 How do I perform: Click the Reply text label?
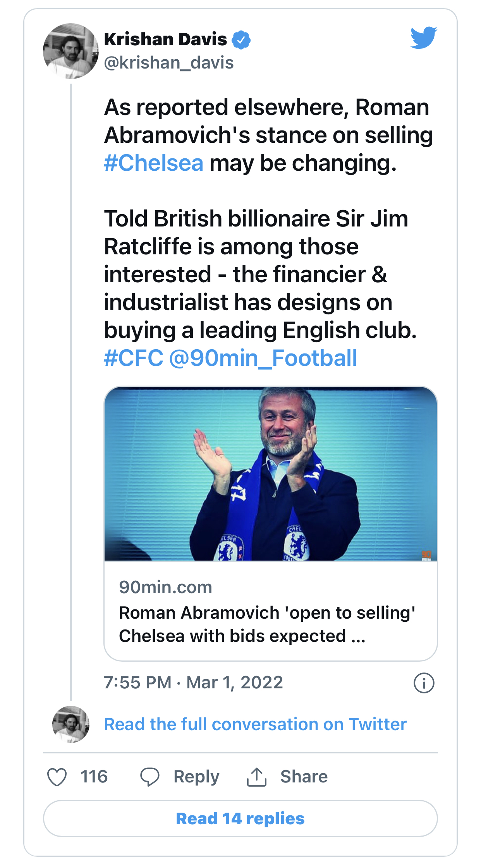pyautogui.click(x=196, y=777)
